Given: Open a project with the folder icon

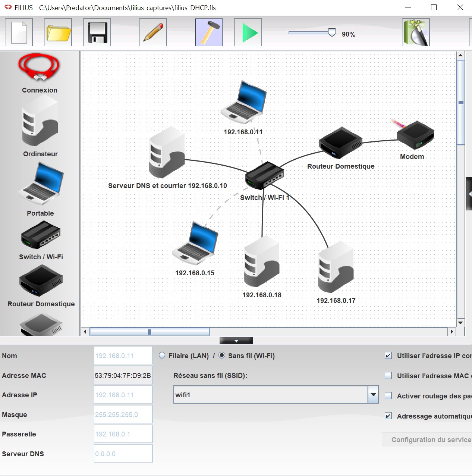Looking at the screenshot, I should pos(58,33).
